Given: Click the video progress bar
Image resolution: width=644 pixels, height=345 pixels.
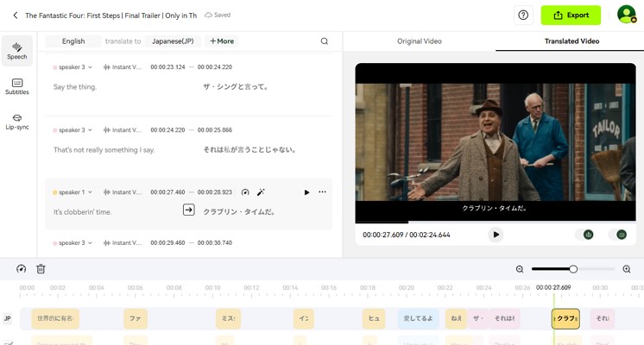Looking at the screenshot, I should (x=496, y=222).
